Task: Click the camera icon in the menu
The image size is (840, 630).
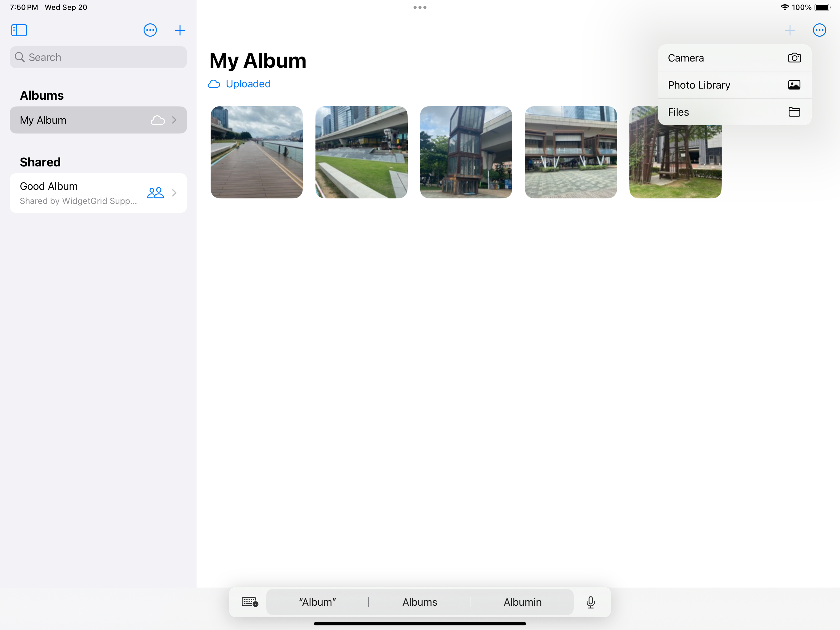Action: (x=794, y=58)
